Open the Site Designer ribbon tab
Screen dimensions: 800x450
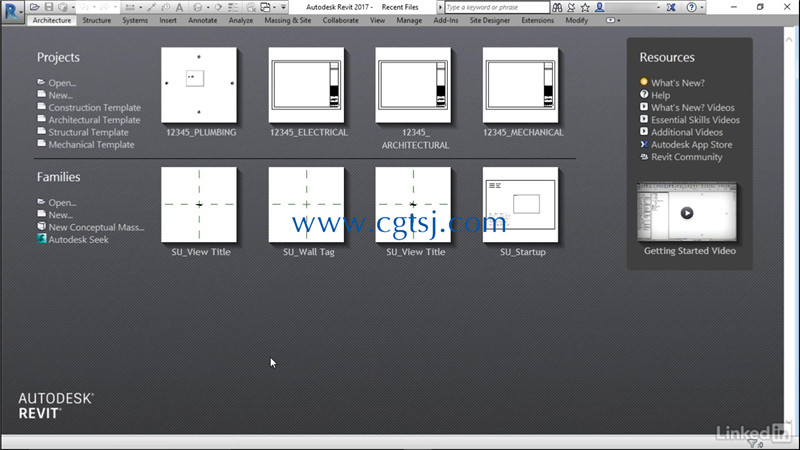tap(490, 20)
